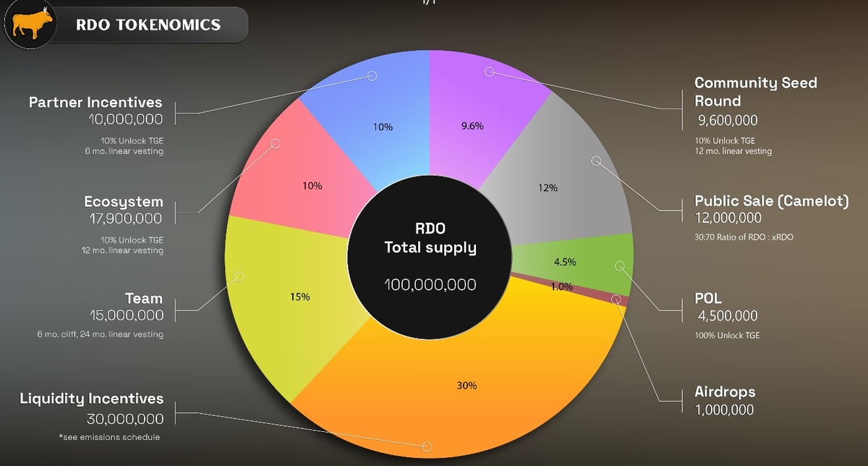This screenshot has height=466, width=868.
Task: Select the Liquidity Incentives heading
Action: coord(92,399)
